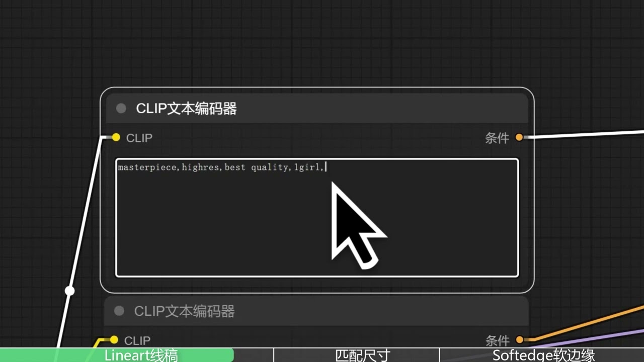Viewport: 644px width, 362px height.
Task: Open the Lineart线稿 tab
Action: pos(117,355)
